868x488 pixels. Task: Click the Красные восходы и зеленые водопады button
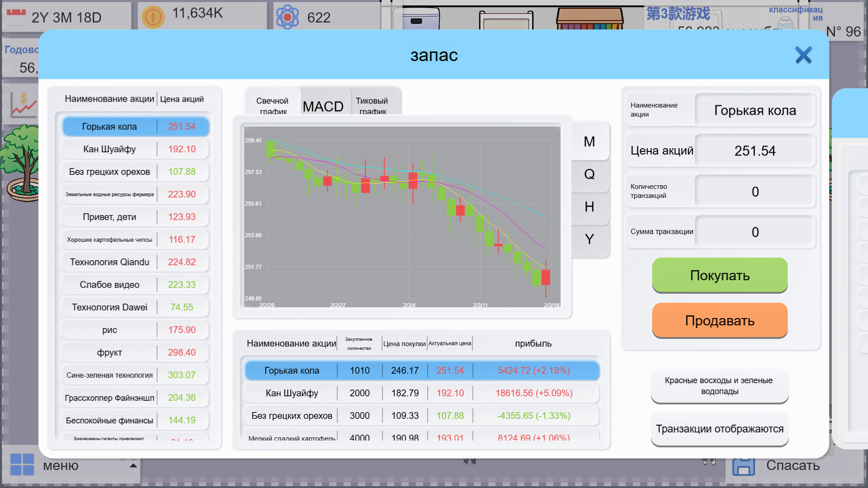point(719,386)
